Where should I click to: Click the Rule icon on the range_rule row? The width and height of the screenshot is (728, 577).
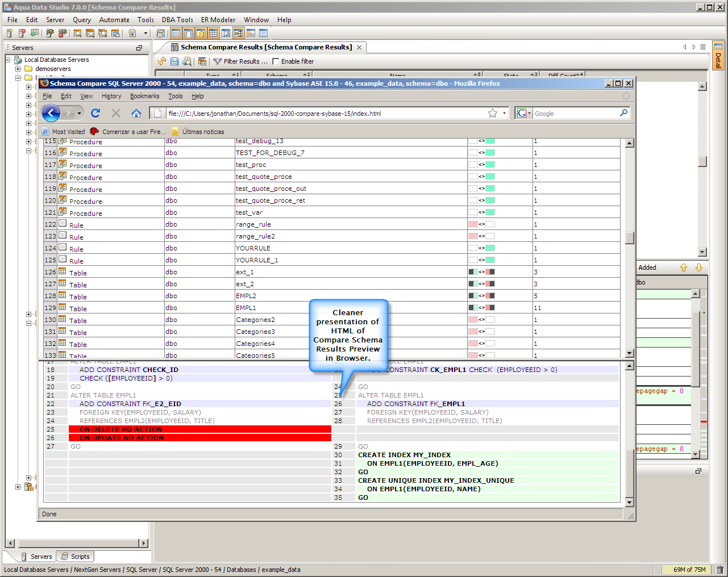[x=63, y=224]
